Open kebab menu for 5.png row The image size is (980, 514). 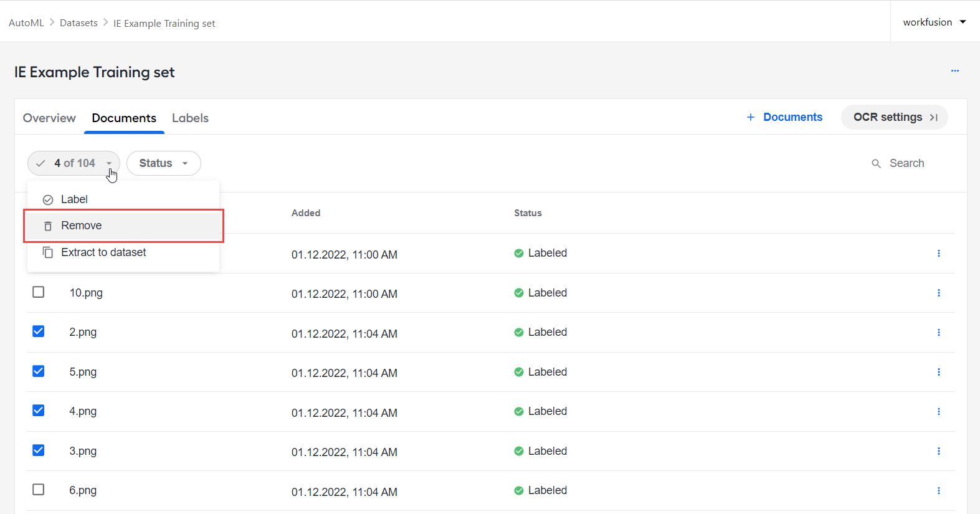(938, 372)
